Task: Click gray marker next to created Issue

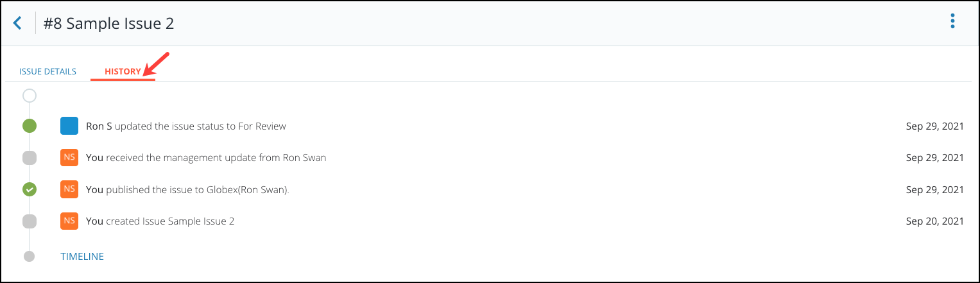Action: point(29,221)
